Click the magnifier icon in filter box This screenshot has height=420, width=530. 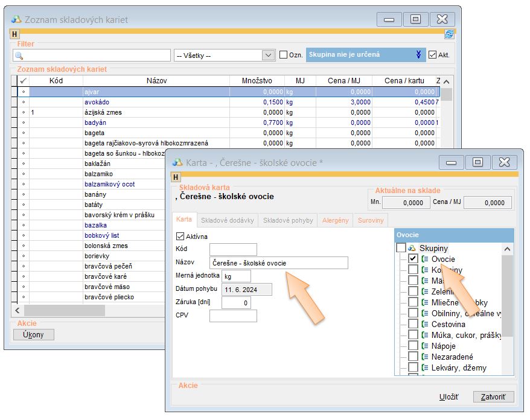tap(19, 56)
